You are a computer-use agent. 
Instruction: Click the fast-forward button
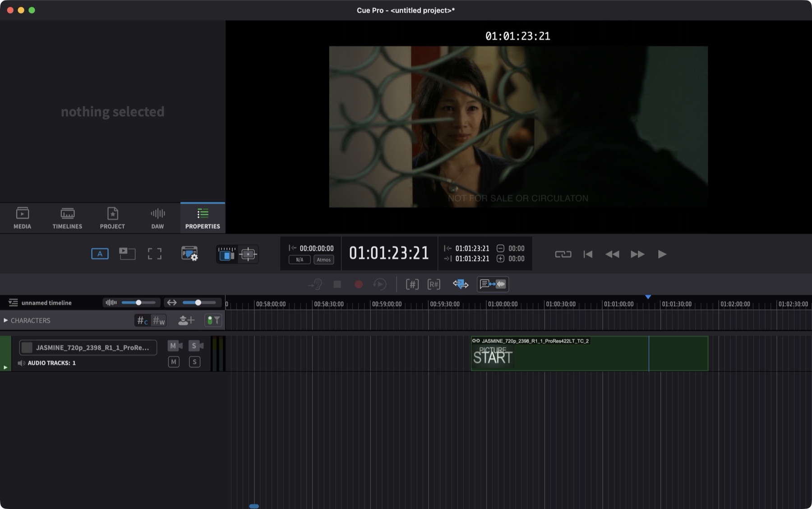point(637,254)
